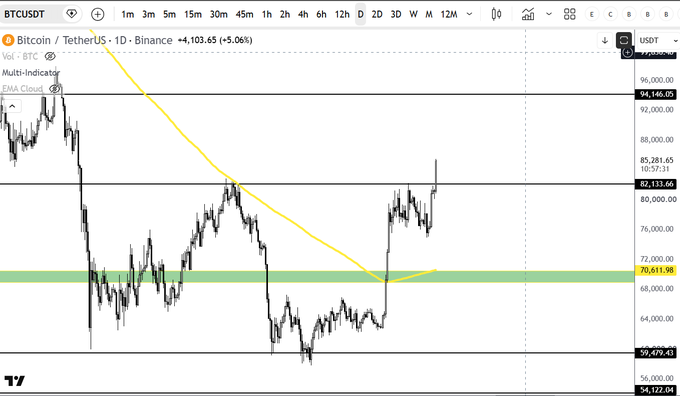Expand the chevron next to Indicators icon
The image size is (680, 396).
(549, 14)
